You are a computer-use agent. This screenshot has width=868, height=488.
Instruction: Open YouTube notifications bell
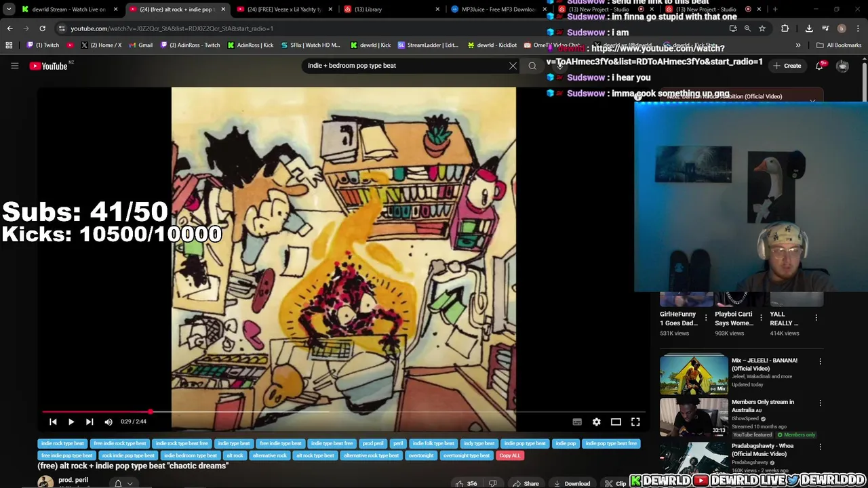tap(819, 66)
